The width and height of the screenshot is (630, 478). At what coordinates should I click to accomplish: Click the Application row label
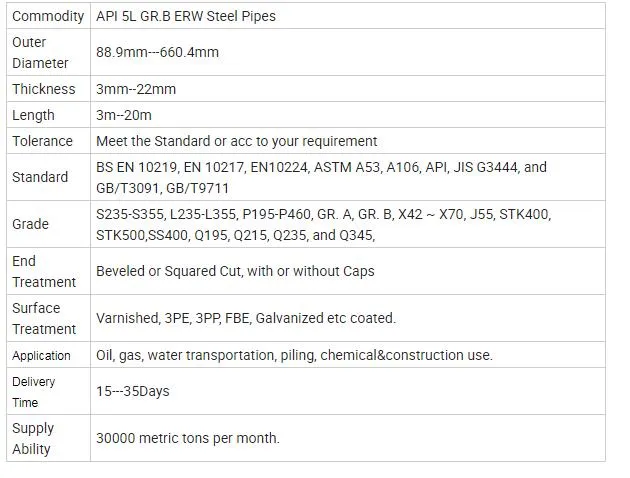42,355
